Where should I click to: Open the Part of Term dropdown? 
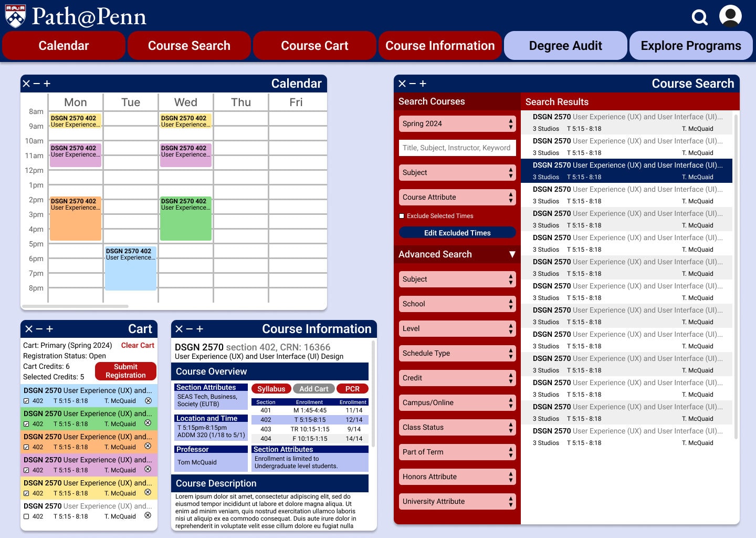tap(457, 452)
